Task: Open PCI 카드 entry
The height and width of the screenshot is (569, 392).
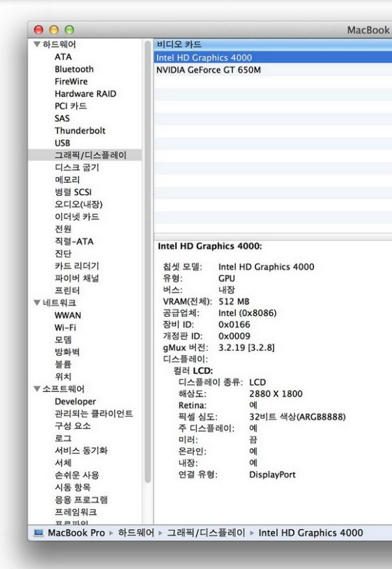Action: pyautogui.click(x=71, y=106)
